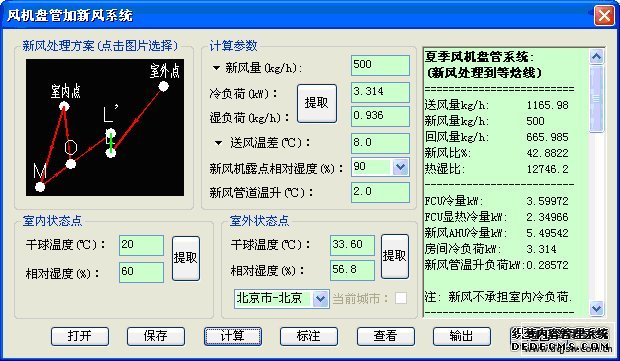Click the 计算 button
620x361 pixels.
[232, 336]
